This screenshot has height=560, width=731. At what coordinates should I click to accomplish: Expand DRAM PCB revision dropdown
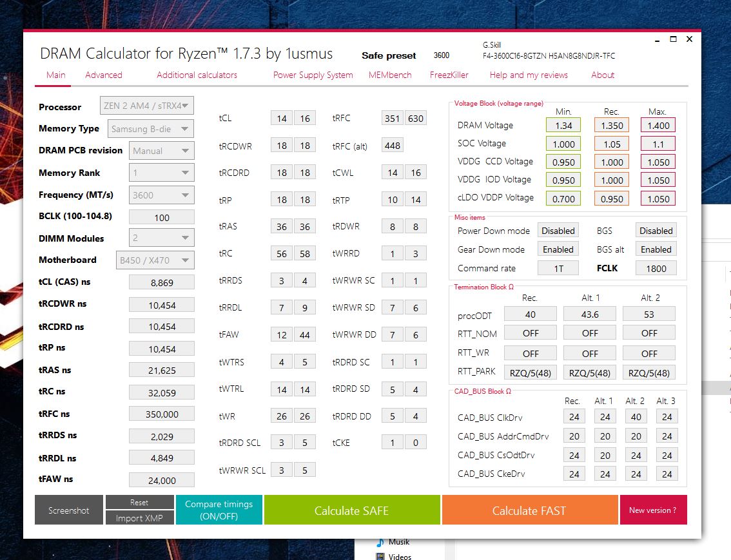[161, 151]
